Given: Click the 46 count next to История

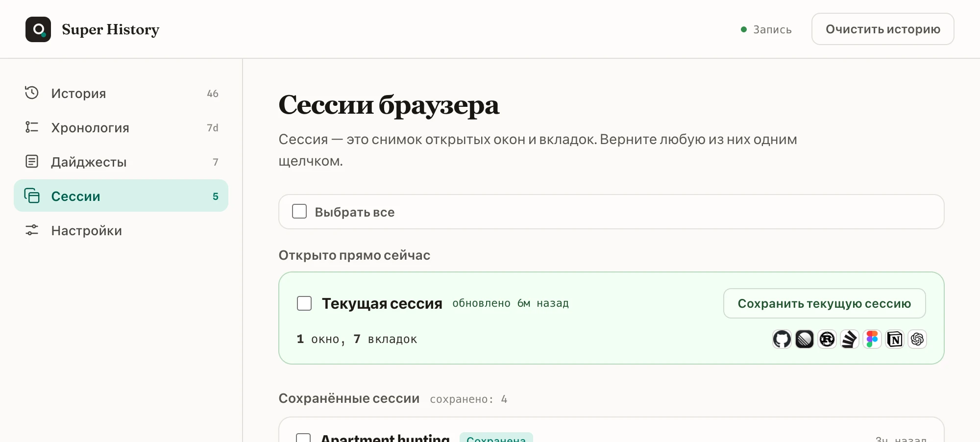Looking at the screenshot, I should pyautogui.click(x=213, y=93).
